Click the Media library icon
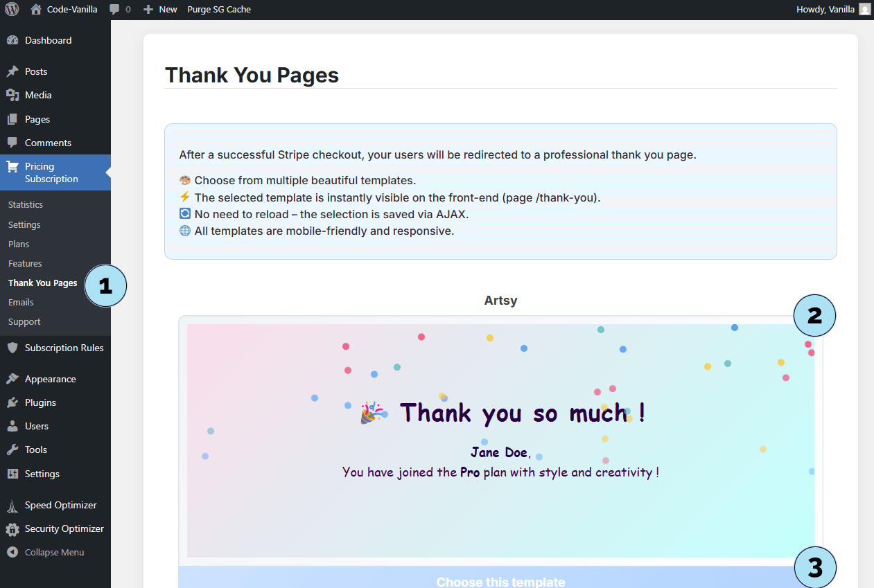Viewport: 874px width, 588px height. [x=12, y=95]
